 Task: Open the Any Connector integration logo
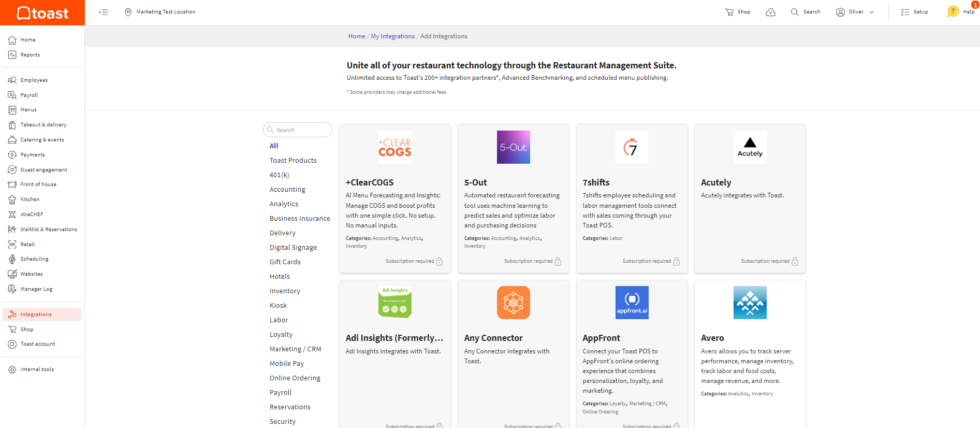[514, 303]
